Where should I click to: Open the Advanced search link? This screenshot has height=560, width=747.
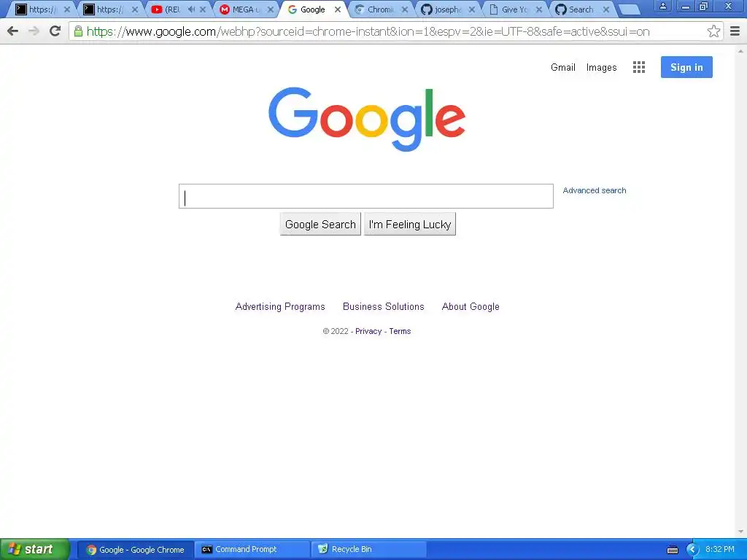click(x=595, y=190)
